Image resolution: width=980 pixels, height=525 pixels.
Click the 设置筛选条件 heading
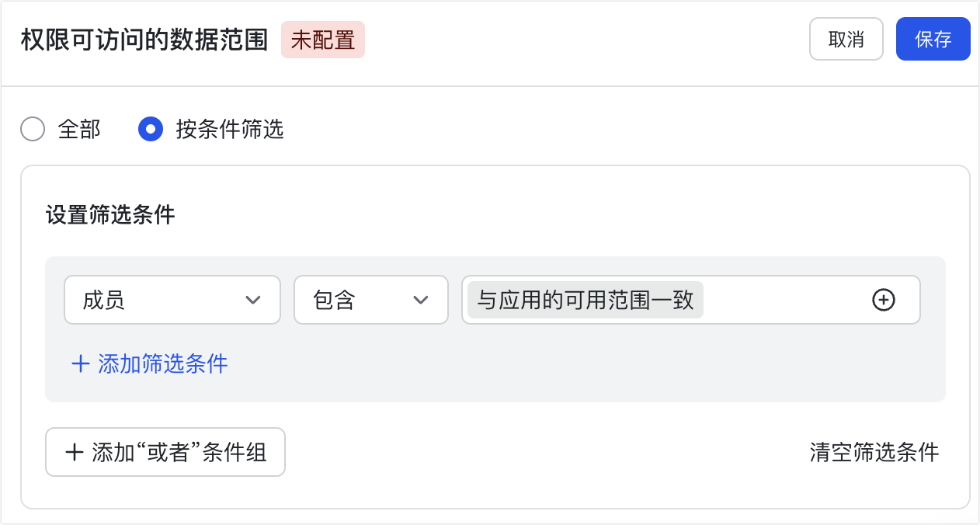click(x=110, y=214)
